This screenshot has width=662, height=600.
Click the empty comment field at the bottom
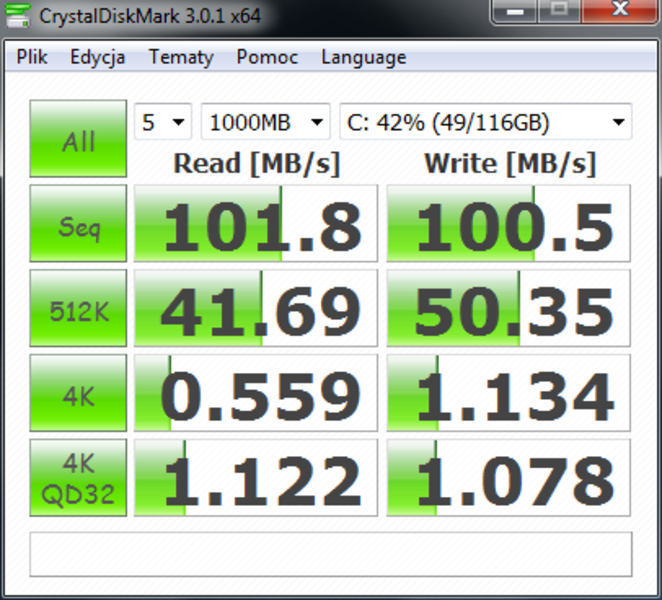pos(331,554)
